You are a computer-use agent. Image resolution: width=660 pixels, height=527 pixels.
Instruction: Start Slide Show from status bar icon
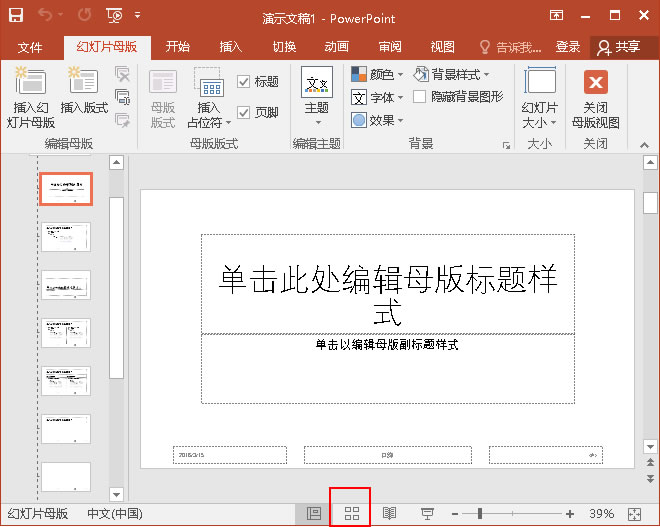tap(427, 513)
